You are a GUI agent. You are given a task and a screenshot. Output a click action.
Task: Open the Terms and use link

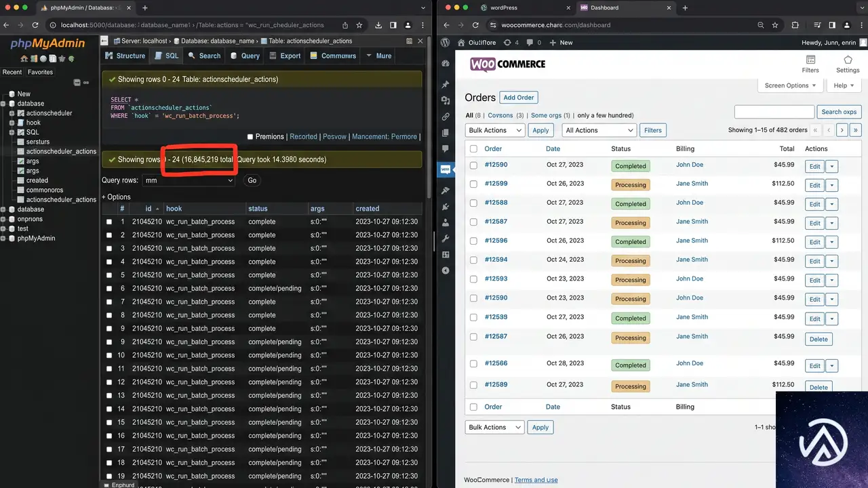pyautogui.click(x=536, y=480)
